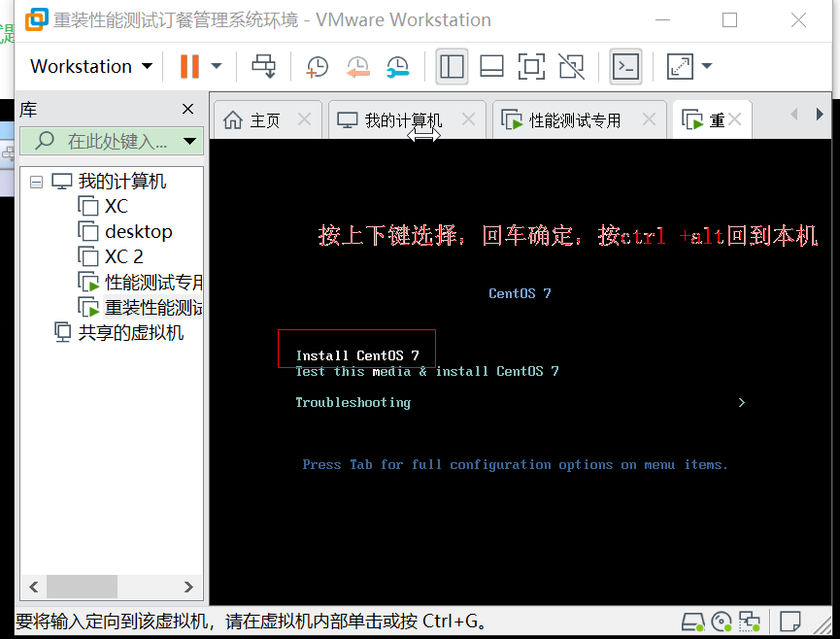Image resolution: width=840 pixels, height=639 pixels.
Task: Click library scrollbar right arrow
Action: (188, 587)
